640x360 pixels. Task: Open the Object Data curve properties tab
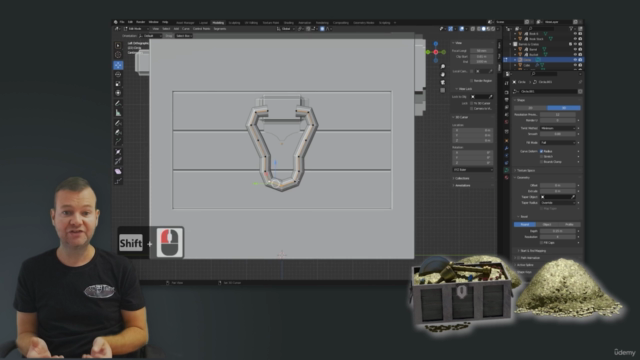tap(507, 170)
